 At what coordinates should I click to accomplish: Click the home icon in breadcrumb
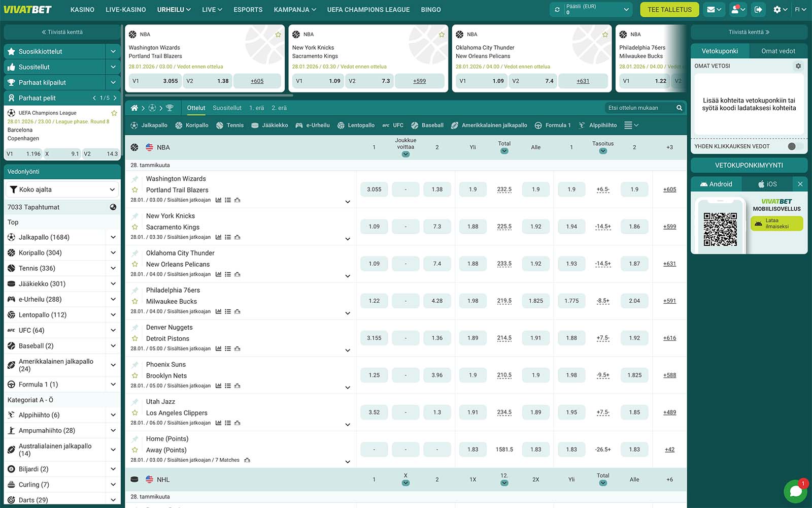pyautogui.click(x=134, y=108)
